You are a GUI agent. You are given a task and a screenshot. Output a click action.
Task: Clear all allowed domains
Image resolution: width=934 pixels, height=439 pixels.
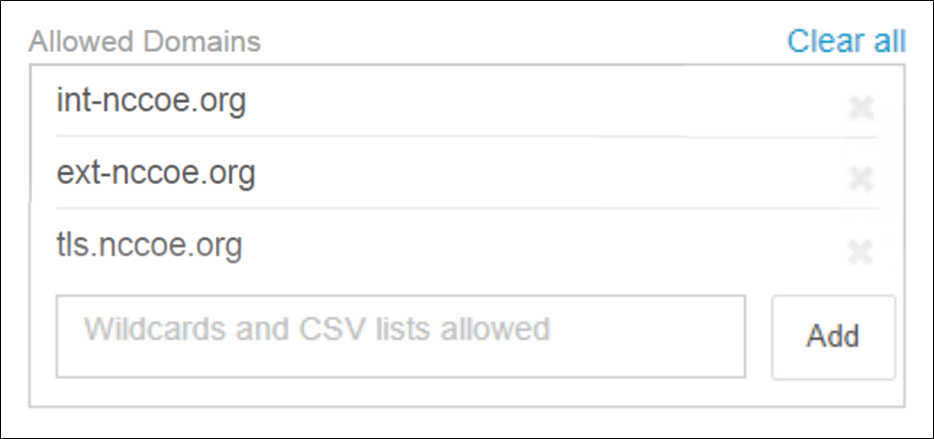coord(846,41)
